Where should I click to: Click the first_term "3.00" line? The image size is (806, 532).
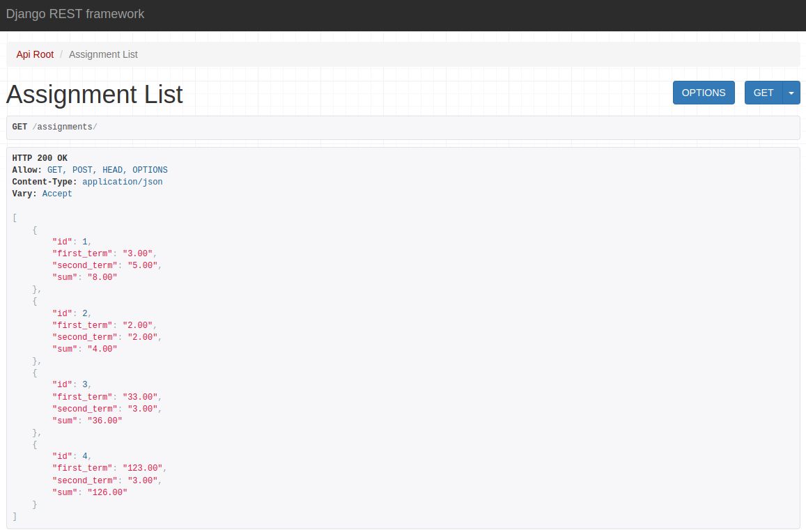pos(104,253)
